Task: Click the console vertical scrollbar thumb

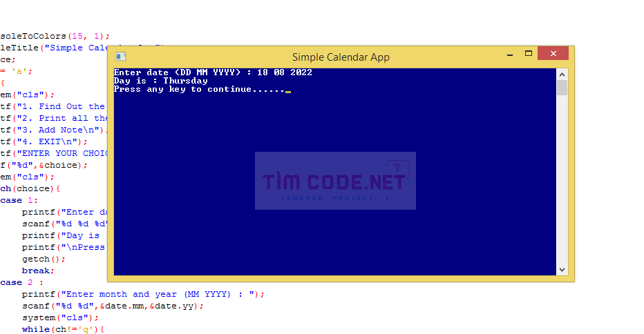Action: [x=562, y=88]
